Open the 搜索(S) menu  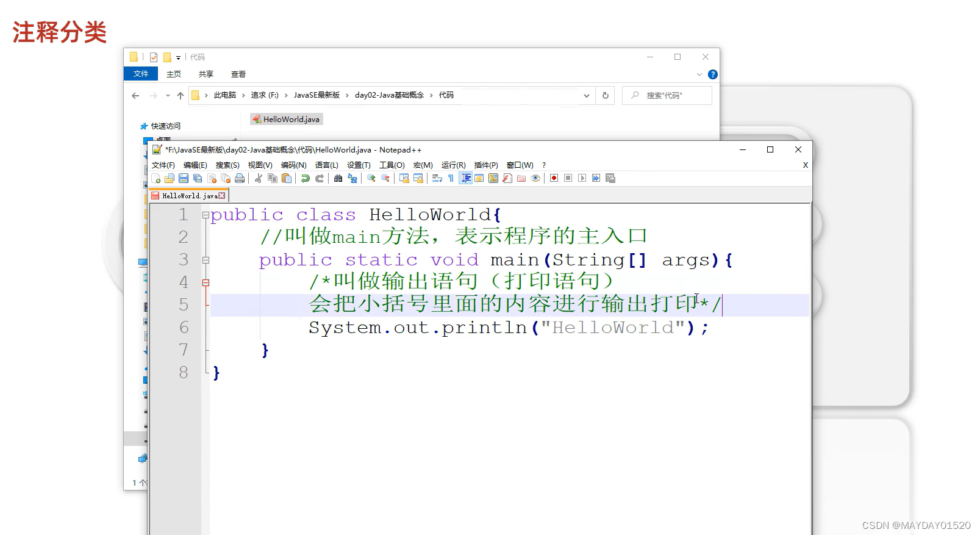[x=227, y=165]
